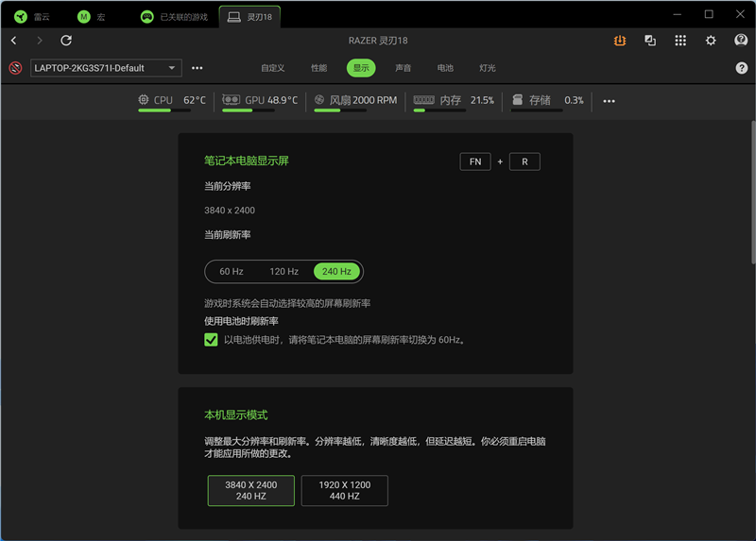
Task: Click the support headset icon top right
Action: [741, 40]
